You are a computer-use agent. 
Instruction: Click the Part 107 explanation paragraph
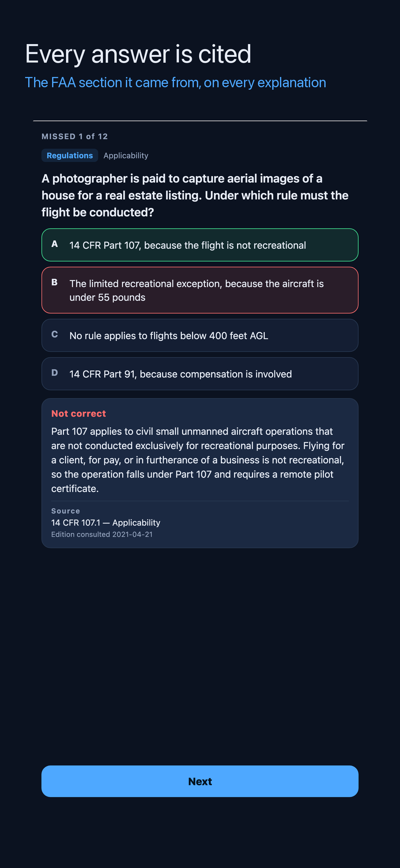pos(198,459)
